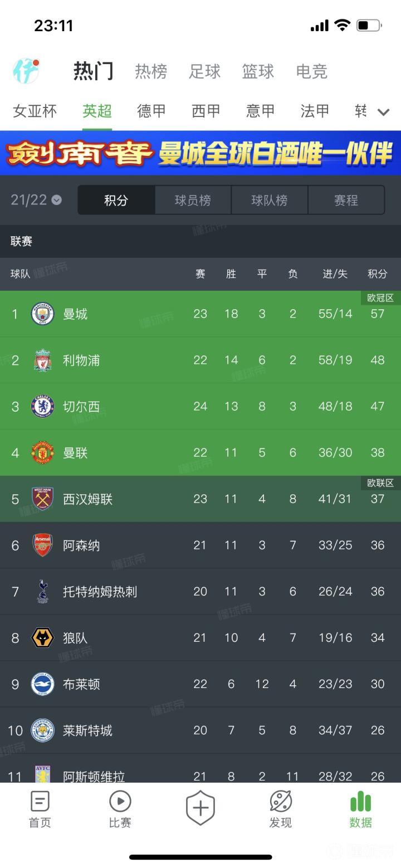
Task: Select the 德甲 league tab
Action: pyautogui.click(x=151, y=111)
